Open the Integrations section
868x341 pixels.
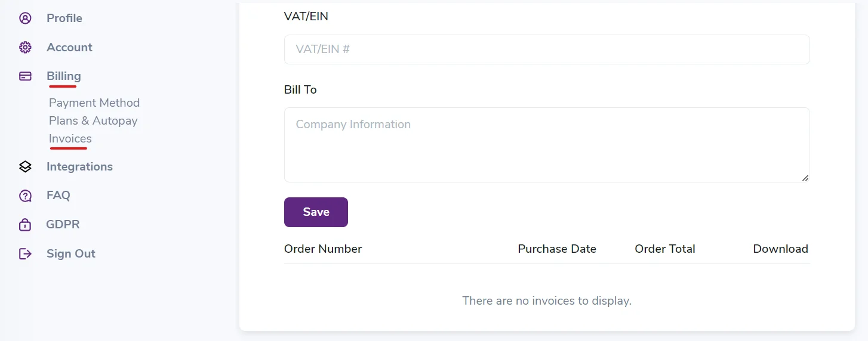tap(79, 166)
